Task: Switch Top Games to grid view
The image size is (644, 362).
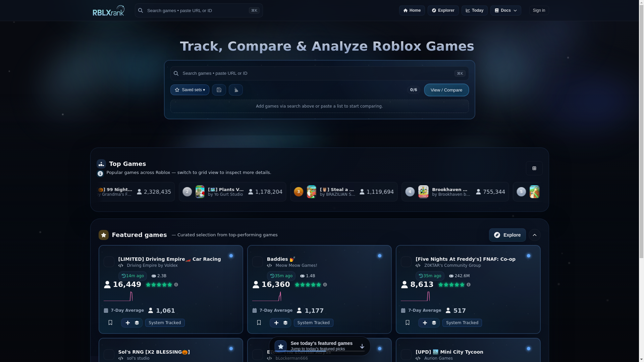Action: 534,168
